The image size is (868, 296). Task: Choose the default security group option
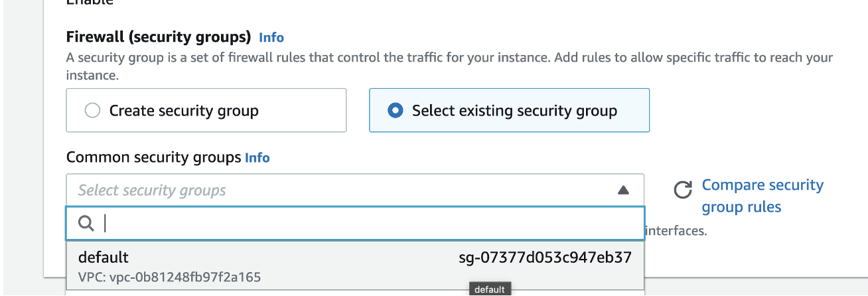355,265
